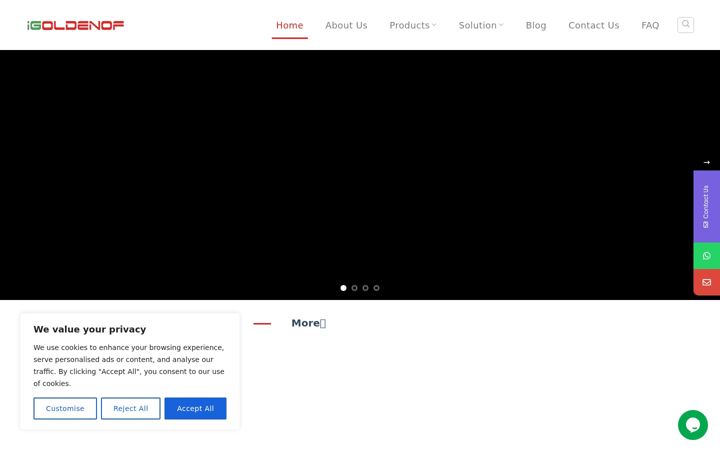The image size is (720, 450).
Task: Open WhatsApp chat from green side button
Action: coord(706,256)
